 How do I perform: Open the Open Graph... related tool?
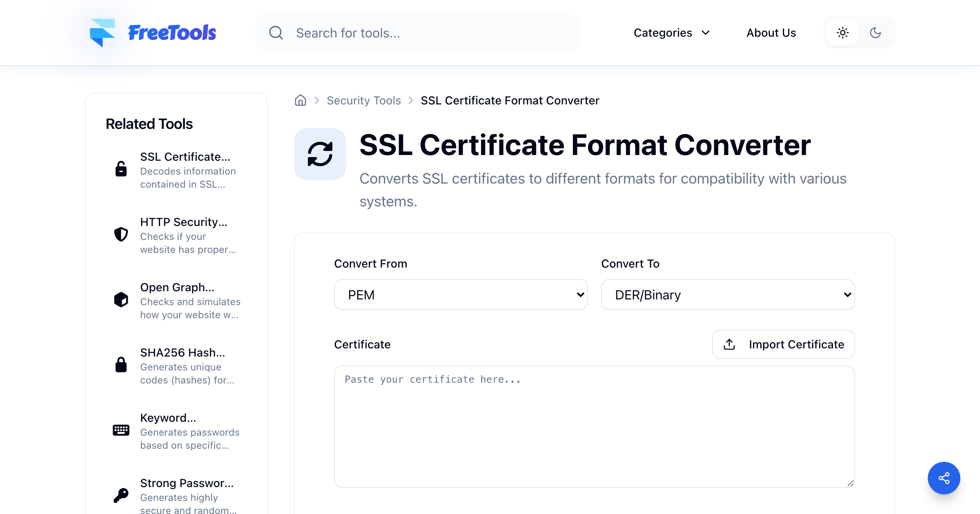[x=176, y=301]
